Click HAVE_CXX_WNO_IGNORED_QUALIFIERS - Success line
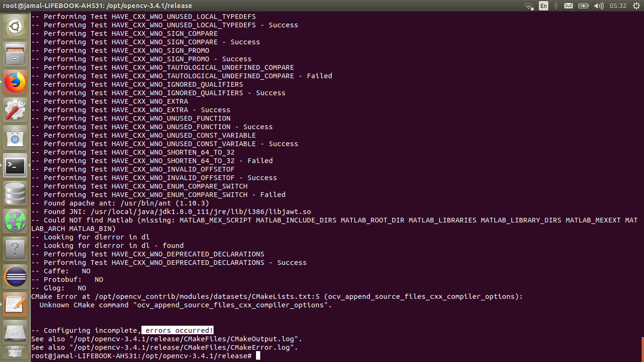Image resolution: width=644 pixels, height=362 pixels. click(158, 93)
